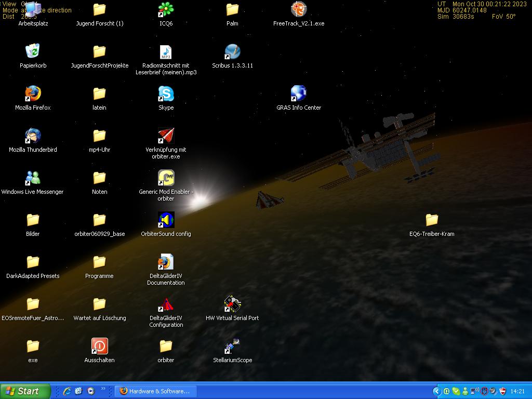This screenshot has height=399, width=532.
Task: Select the FreeTrack_V2.1.exe icon
Action: [298, 10]
